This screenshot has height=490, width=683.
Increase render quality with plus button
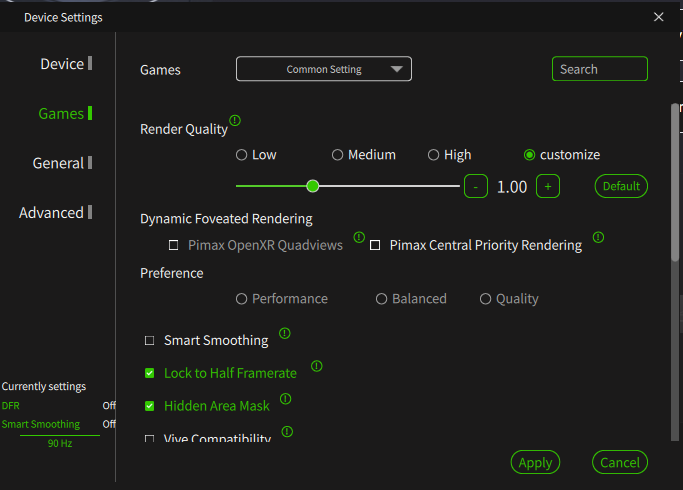pyautogui.click(x=548, y=186)
